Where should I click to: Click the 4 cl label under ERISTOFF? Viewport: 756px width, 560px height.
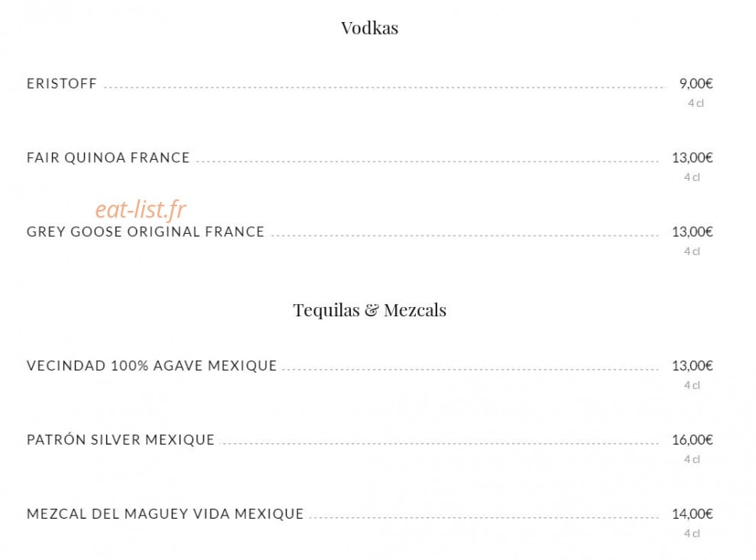pos(696,103)
